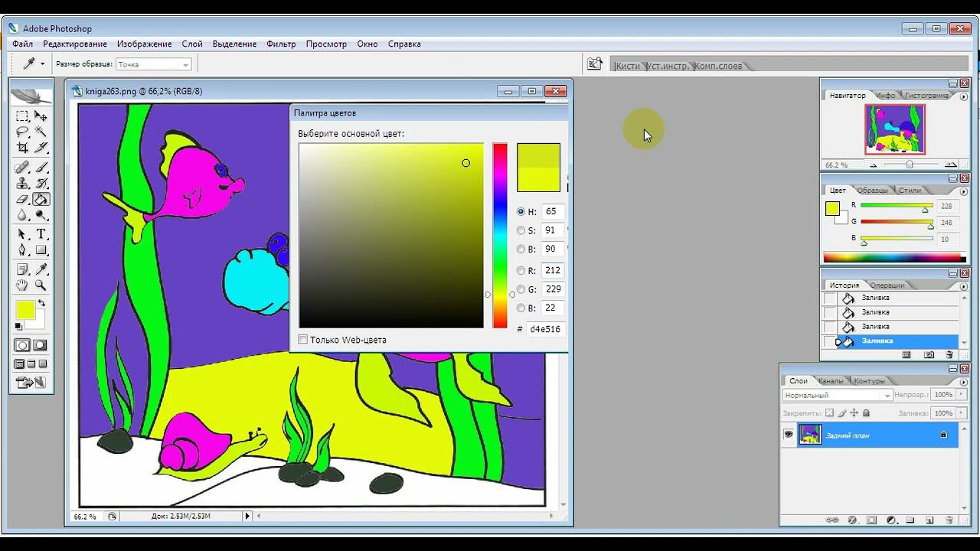
Task: Select the Healing Brush tool
Action: (22, 168)
